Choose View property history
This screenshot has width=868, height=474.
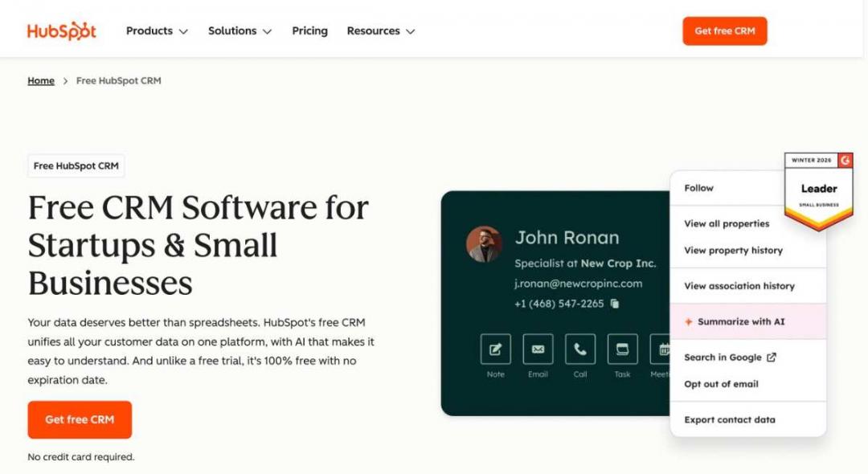(x=733, y=250)
